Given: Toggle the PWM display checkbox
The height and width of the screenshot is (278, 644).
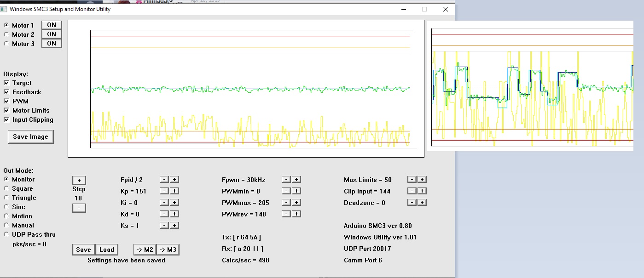Looking at the screenshot, I should [x=6, y=102].
